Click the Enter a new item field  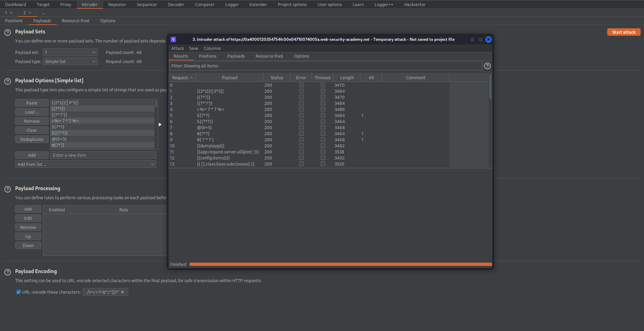pos(103,155)
